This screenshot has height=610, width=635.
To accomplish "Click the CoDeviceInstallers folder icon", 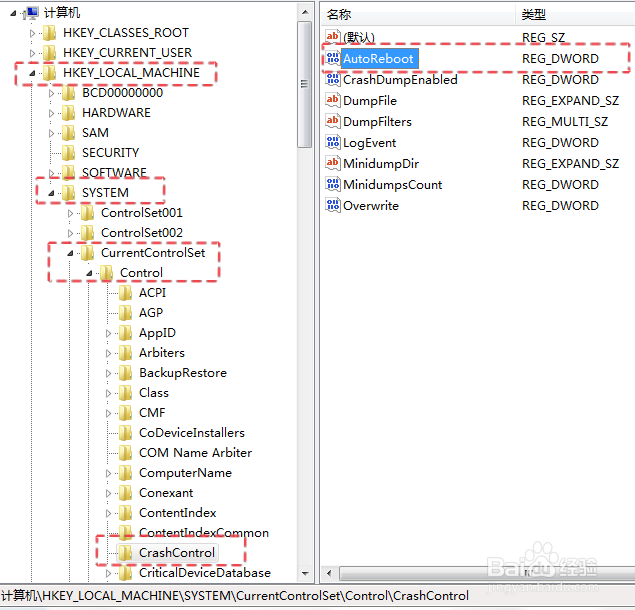I will tap(126, 433).
